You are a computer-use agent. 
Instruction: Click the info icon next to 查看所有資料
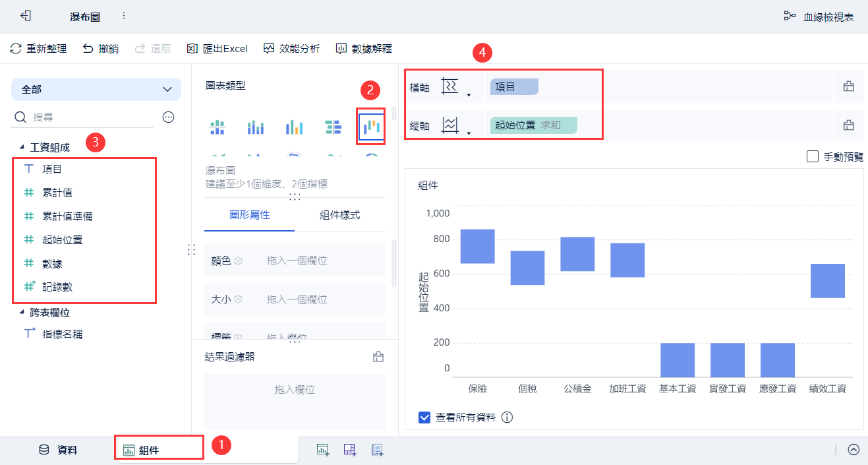coord(507,418)
